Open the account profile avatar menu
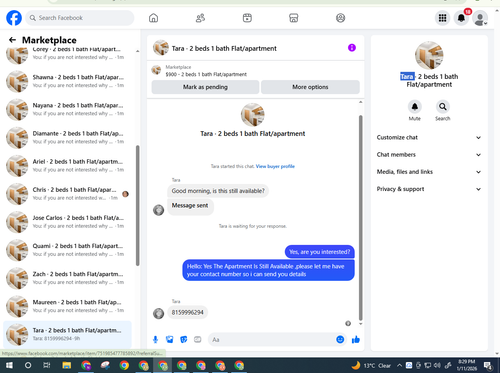This screenshot has width=500, height=373. coord(480,18)
